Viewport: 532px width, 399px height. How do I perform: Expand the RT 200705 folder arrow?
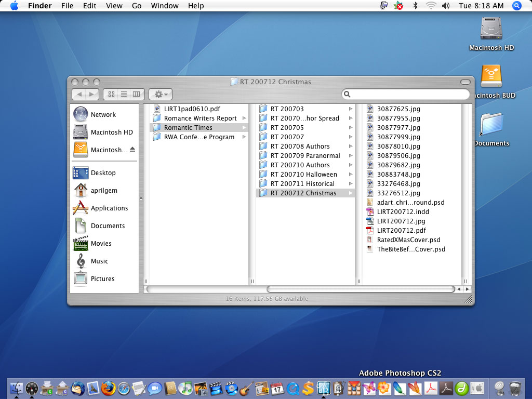pos(351,128)
